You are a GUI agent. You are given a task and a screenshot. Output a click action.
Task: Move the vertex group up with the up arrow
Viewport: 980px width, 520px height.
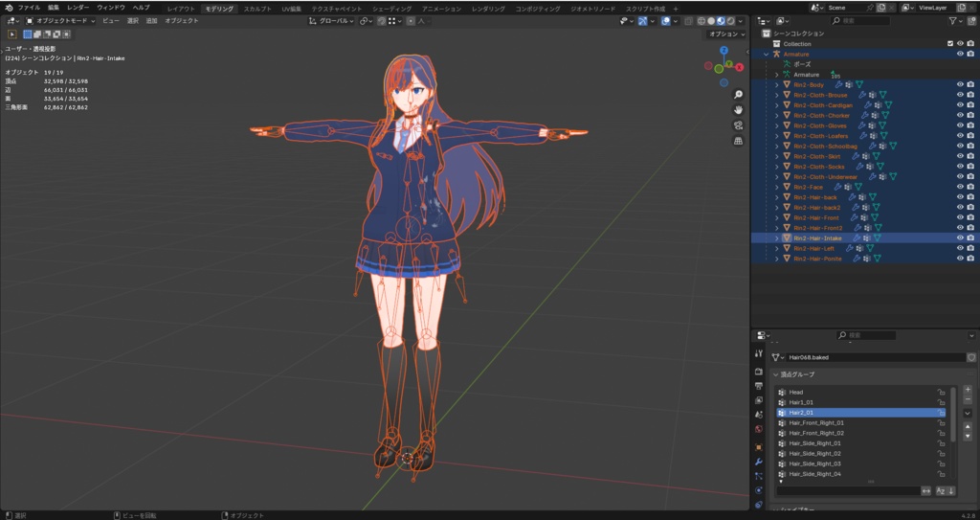pos(969,426)
